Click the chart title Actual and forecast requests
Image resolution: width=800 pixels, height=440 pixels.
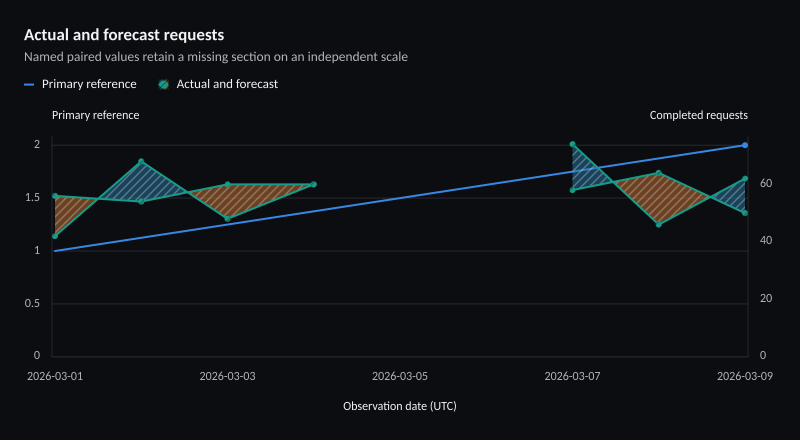[124, 35]
